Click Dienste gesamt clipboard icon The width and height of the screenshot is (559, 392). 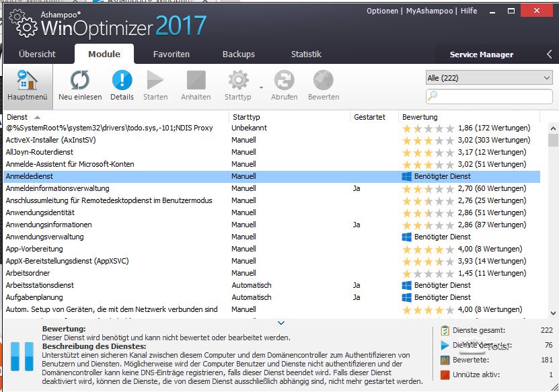coord(445,330)
